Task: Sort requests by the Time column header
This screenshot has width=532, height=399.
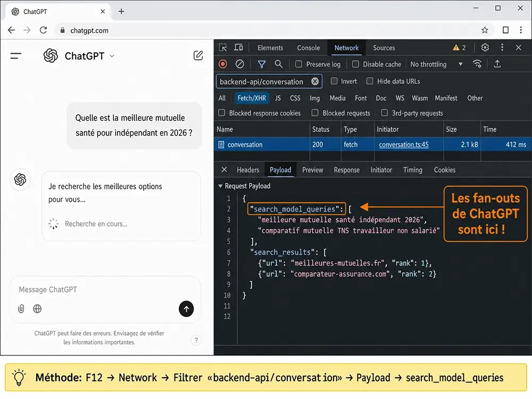Action: click(x=506, y=129)
